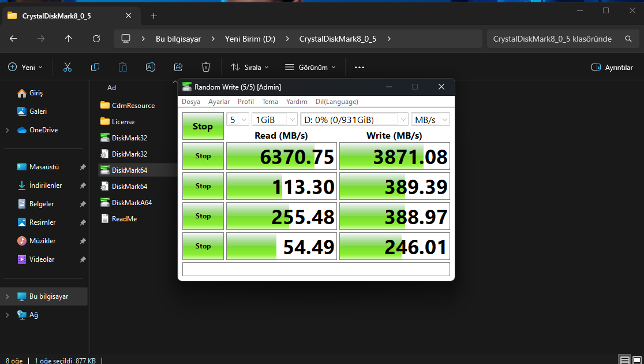Click Stop button beside 54.49 result

[203, 246]
